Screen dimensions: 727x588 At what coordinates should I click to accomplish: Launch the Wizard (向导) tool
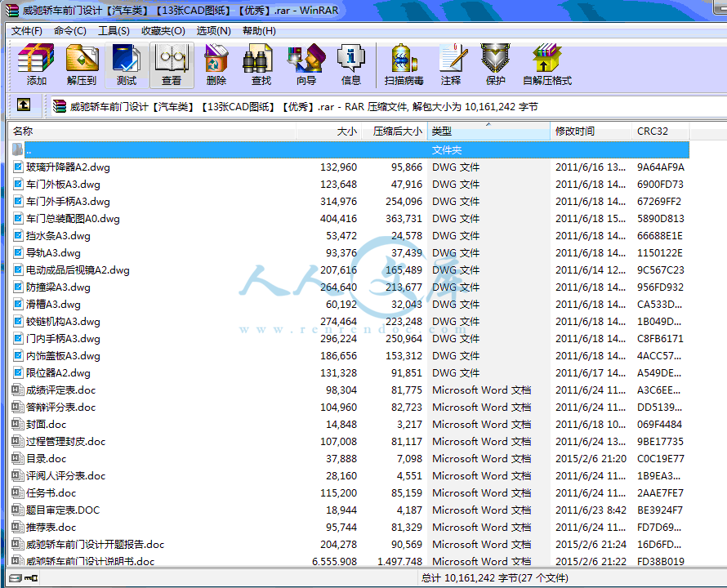[x=306, y=64]
